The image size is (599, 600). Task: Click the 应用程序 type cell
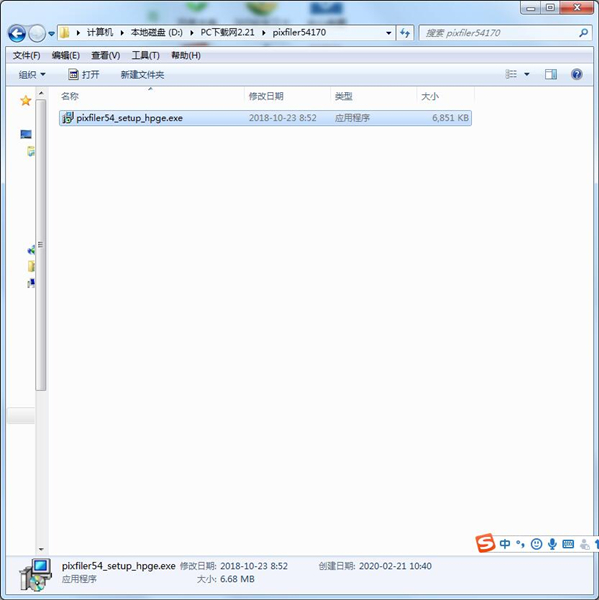(352, 118)
